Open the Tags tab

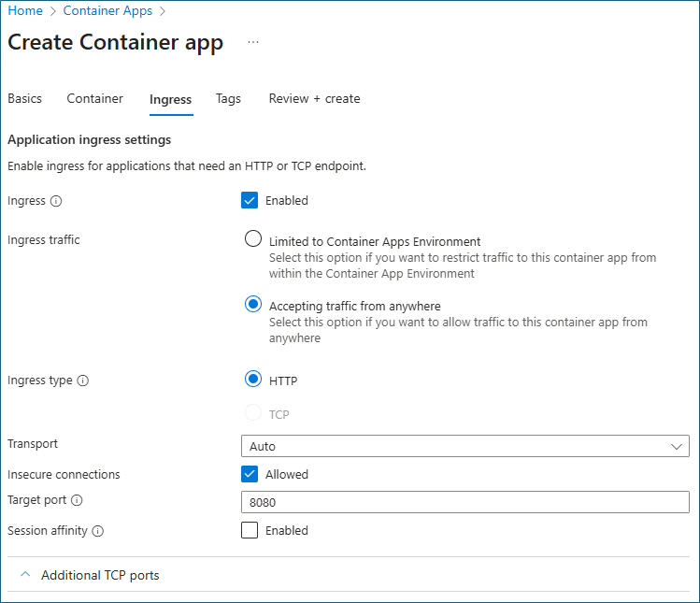(x=228, y=99)
